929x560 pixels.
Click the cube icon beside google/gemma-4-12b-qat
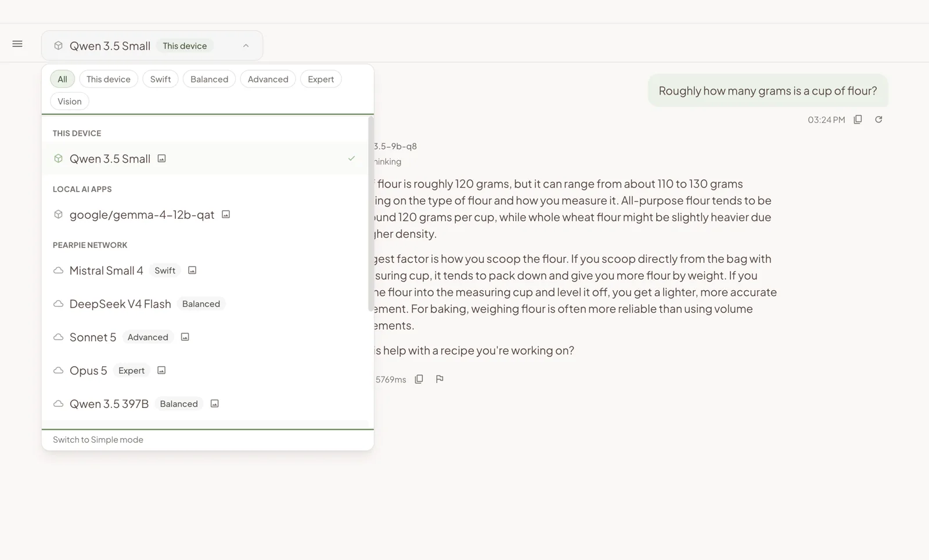(x=58, y=215)
